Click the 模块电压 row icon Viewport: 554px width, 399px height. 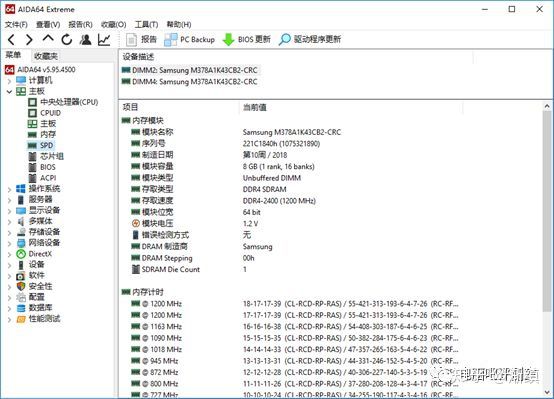(x=136, y=223)
